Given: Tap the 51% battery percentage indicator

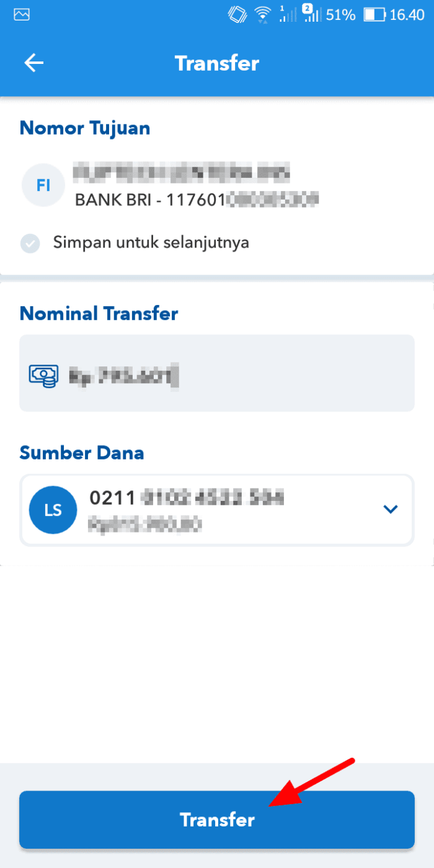Looking at the screenshot, I should point(340,15).
